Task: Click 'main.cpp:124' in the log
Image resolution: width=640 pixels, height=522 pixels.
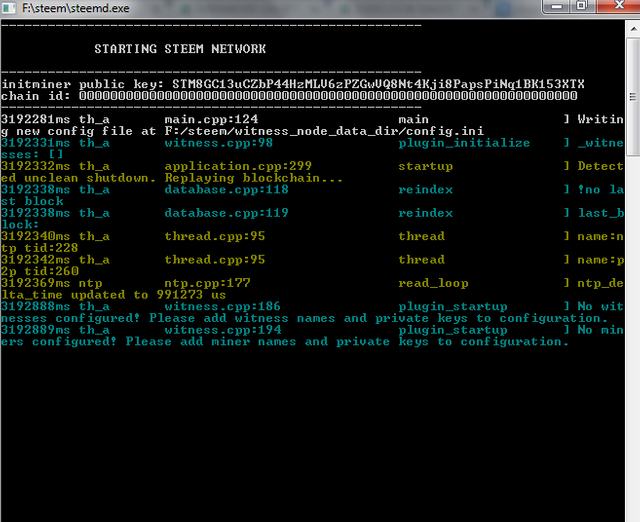Action: pos(211,120)
